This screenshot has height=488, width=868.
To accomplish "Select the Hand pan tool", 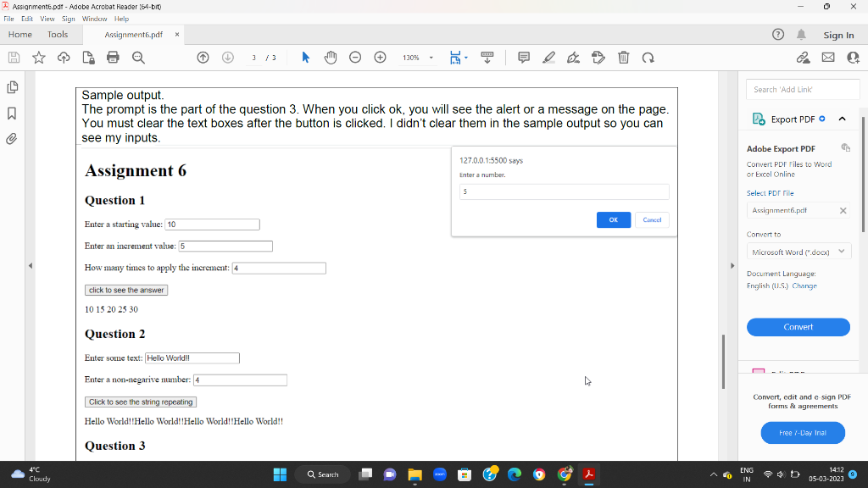I will click(x=330, y=57).
